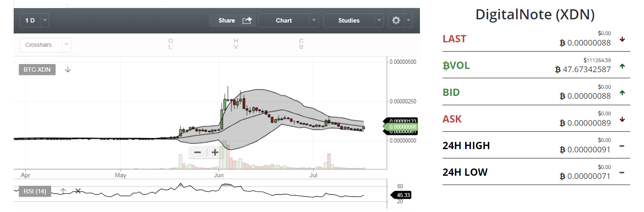This screenshot has height=212, width=644.
Task: Click the 24H LOW dash indicator
Action: pos(622,173)
